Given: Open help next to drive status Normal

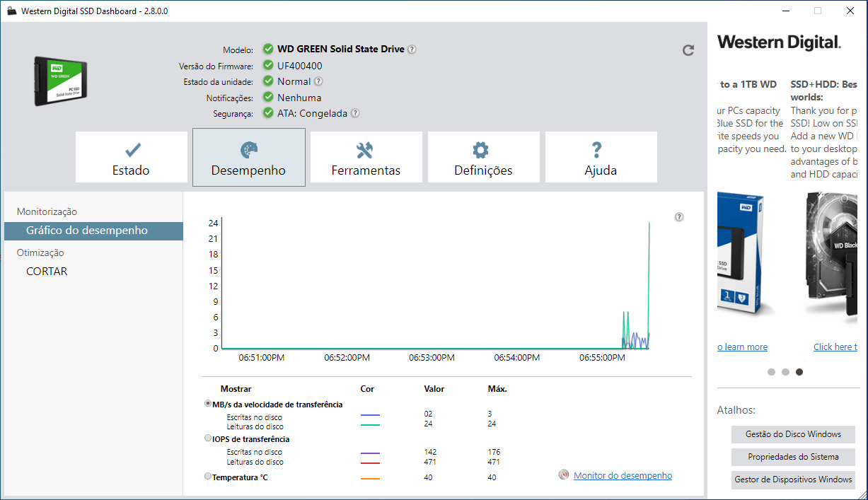Looking at the screenshot, I should point(318,81).
